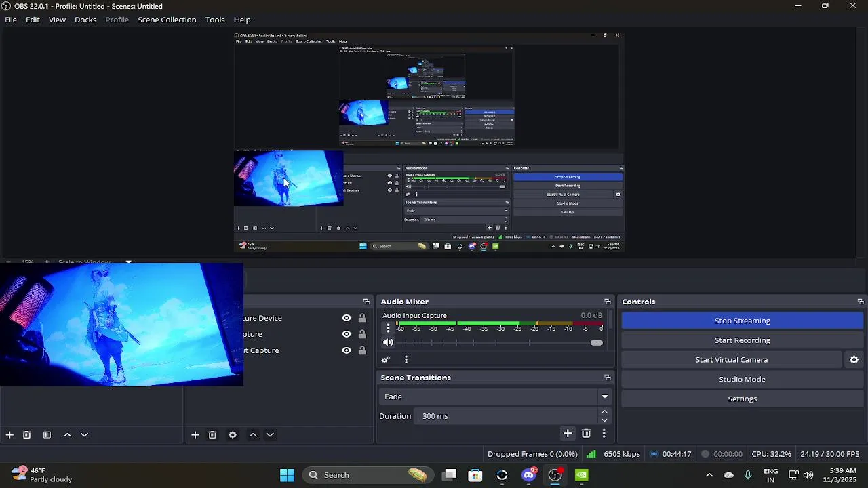Remove the selected scene using the trash icon

pos(27,435)
